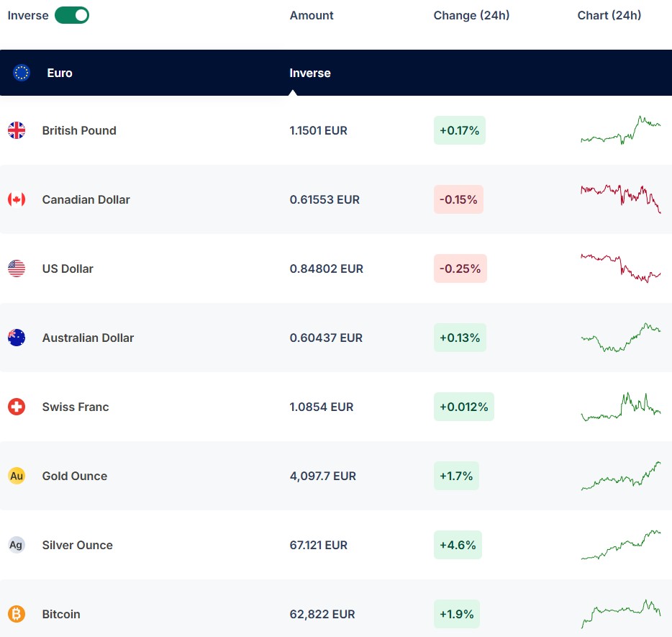The width and height of the screenshot is (672, 637).
Task: Click the Bitcoin logo icon
Action: pyautogui.click(x=17, y=614)
